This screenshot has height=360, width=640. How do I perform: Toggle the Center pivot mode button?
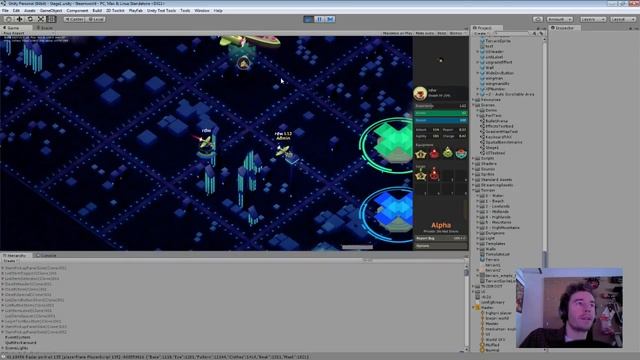74,19
